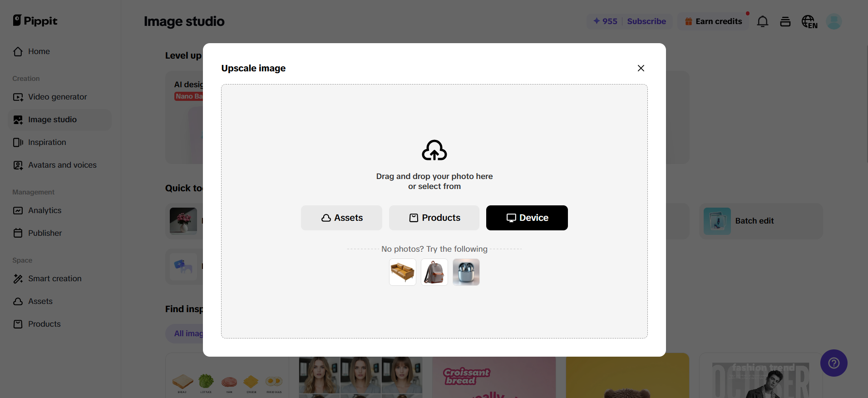Pick the earbuds sample photo
The image size is (868, 398).
[x=466, y=272]
